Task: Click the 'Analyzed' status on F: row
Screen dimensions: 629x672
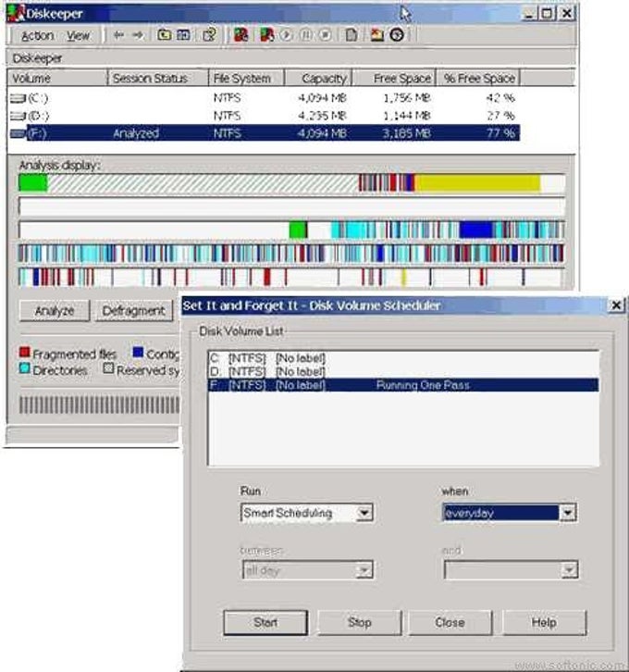Action: click(136, 133)
